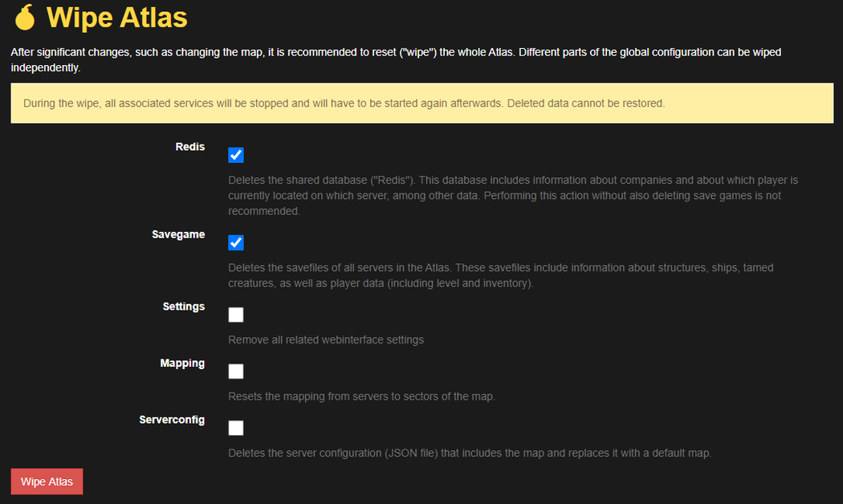Uncheck the Savegame wipe checkbox
This screenshot has height=504, width=843.
click(235, 242)
